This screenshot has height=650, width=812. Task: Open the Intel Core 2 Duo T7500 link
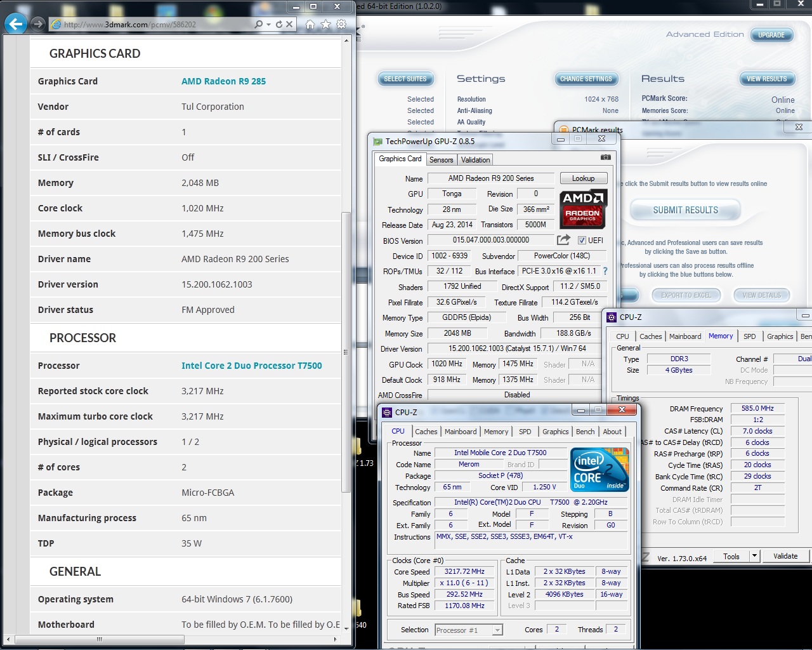tap(252, 366)
